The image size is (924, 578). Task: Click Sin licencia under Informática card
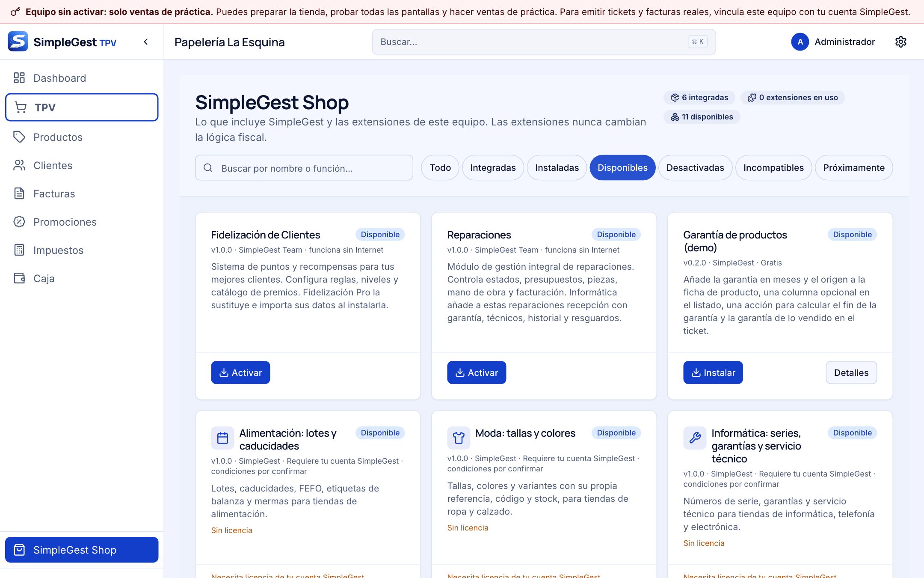pyautogui.click(x=704, y=543)
